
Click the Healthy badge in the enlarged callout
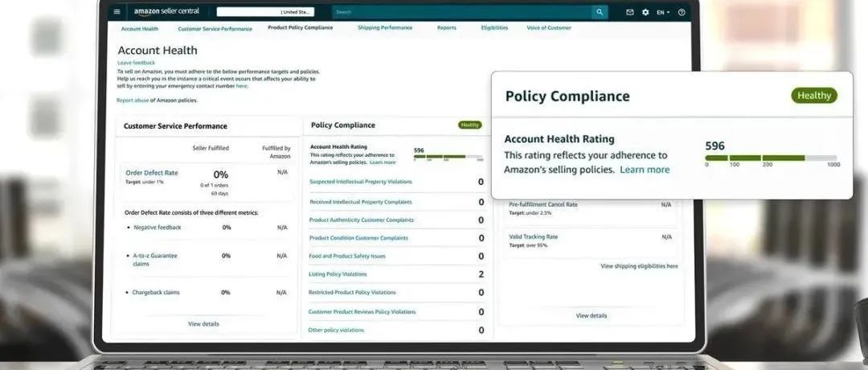(813, 95)
